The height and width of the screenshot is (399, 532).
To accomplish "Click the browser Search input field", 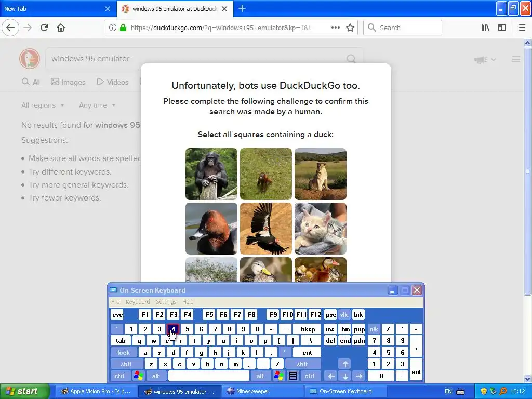I will click(x=403, y=28).
